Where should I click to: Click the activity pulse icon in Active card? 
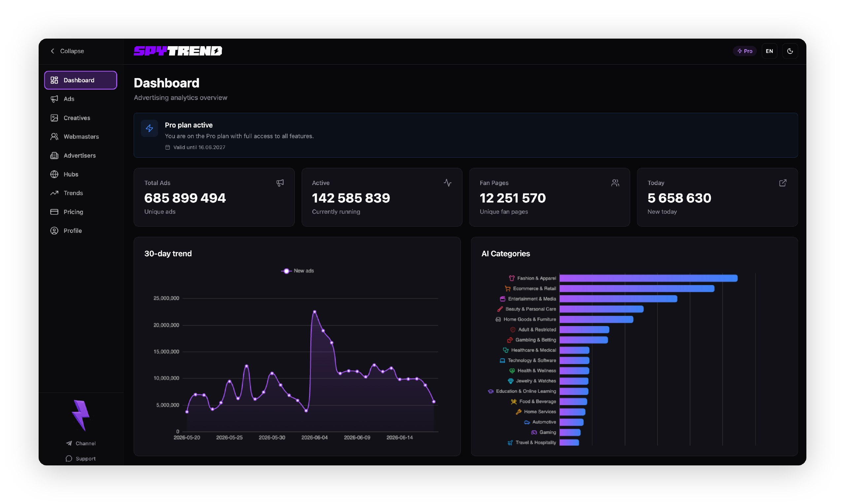click(448, 183)
